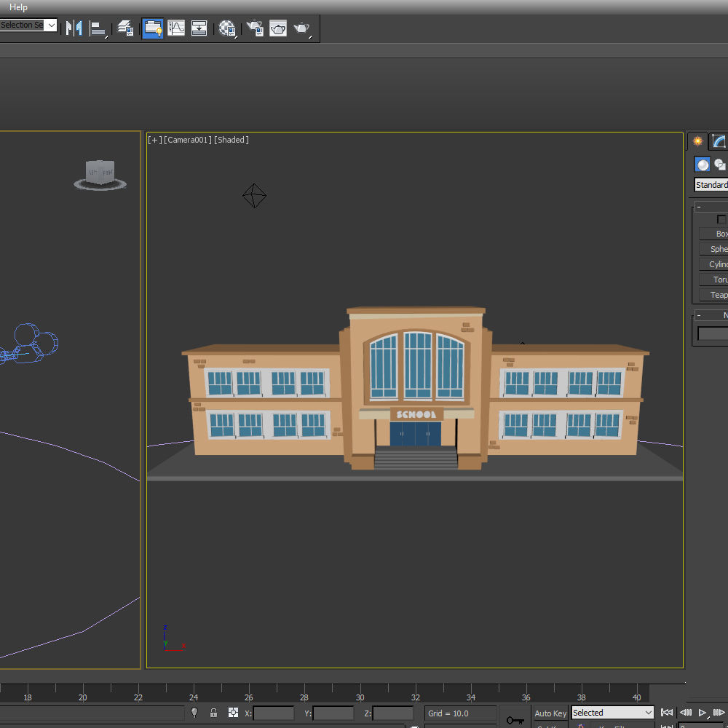Select the blue camera object in the left viewport
728x728 pixels.
click(29, 344)
